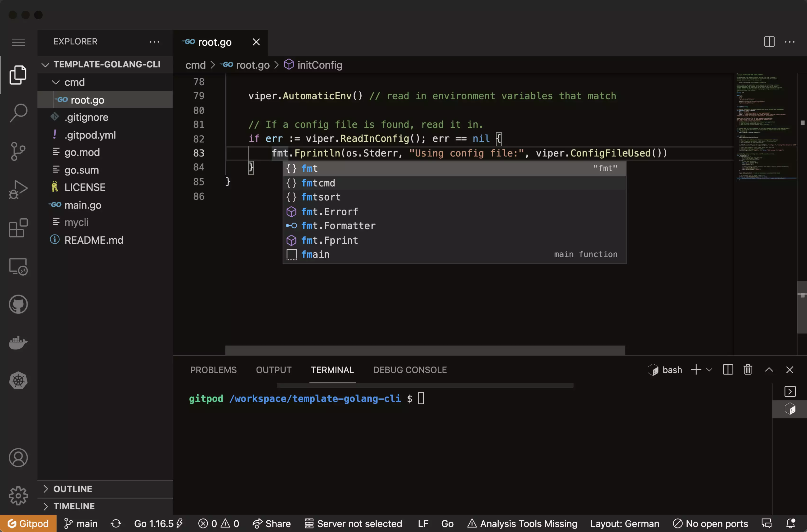807x532 pixels.
Task: Close the bottom panel
Action: coord(790,370)
